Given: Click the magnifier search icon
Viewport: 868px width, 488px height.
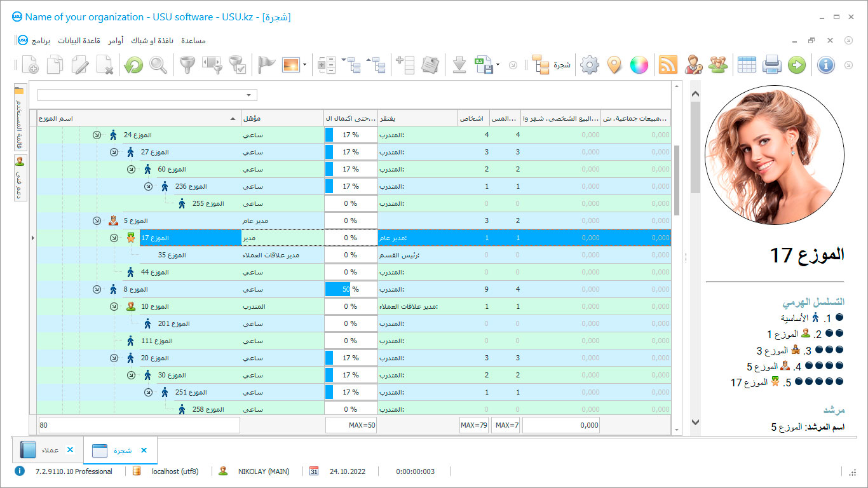Looking at the screenshot, I should click(158, 65).
